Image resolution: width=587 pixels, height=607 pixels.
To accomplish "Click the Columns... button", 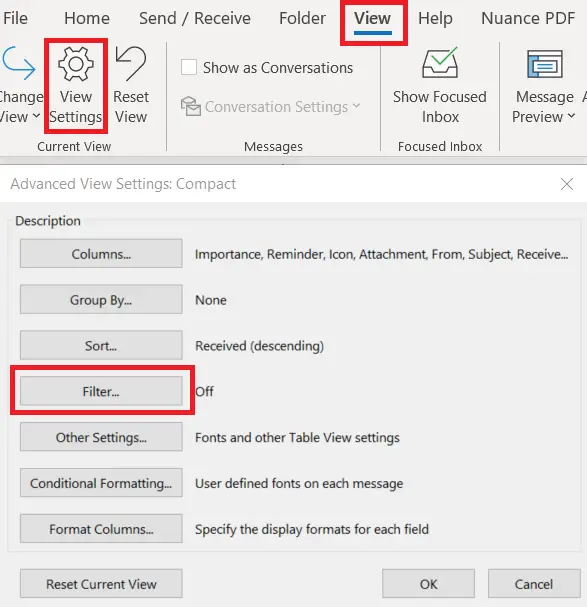I will coord(101,254).
